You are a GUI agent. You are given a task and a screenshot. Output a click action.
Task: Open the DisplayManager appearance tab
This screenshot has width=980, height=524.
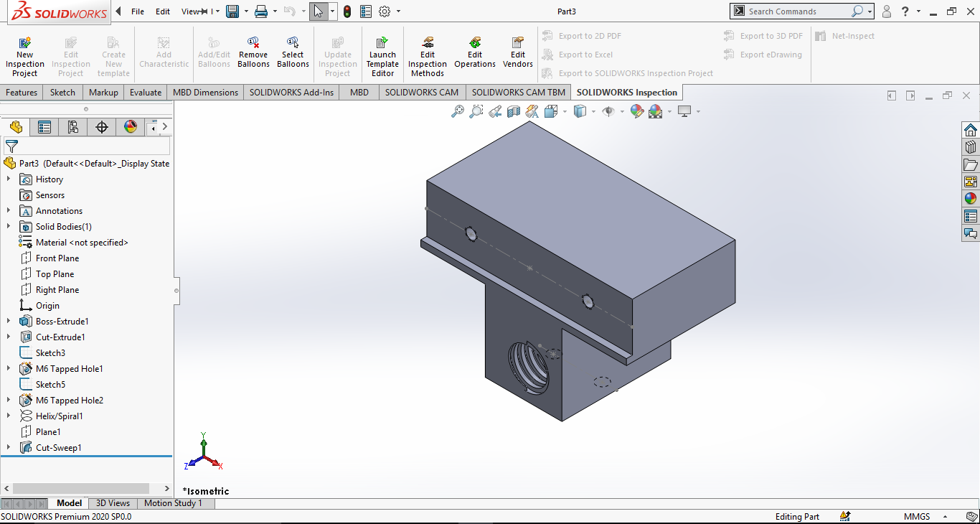tap(130, 127)
